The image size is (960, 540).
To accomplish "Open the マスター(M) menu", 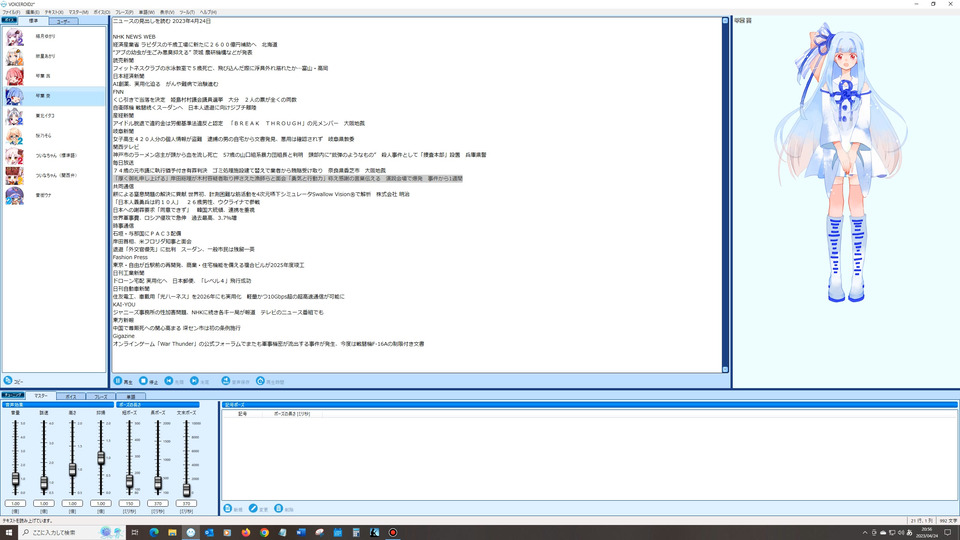I will tap(78, 12).
